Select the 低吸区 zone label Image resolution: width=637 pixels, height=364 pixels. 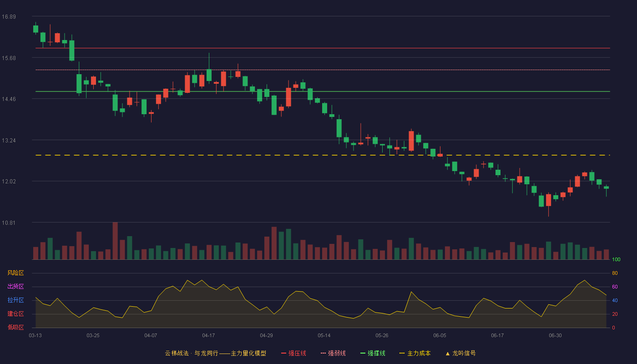pos(15,327)
